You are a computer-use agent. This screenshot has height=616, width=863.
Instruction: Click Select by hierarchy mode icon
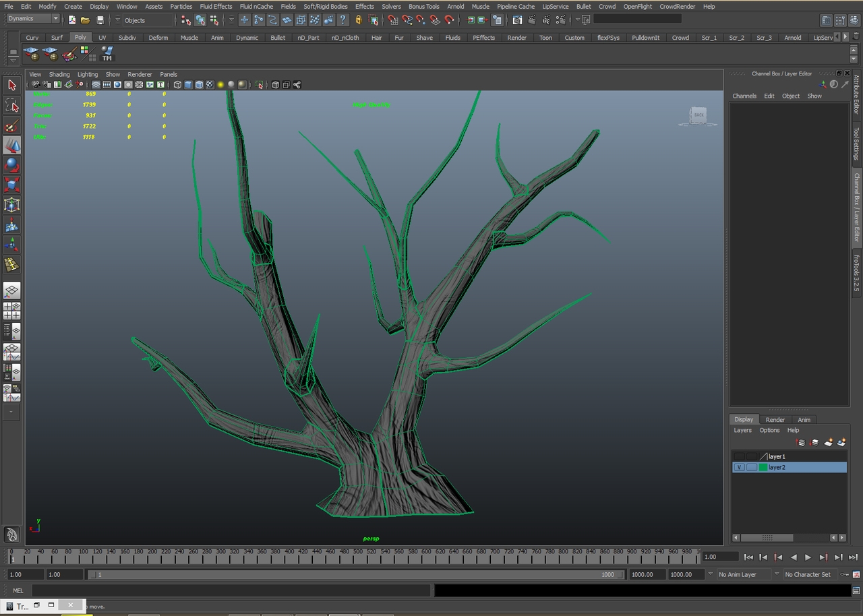coord(186,20)
